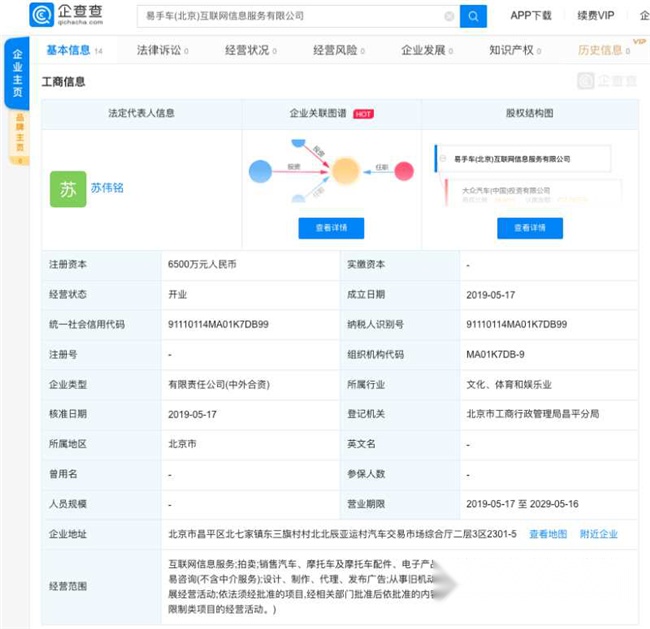Click the large blue node in relation graph

click(x=260, y=171)
